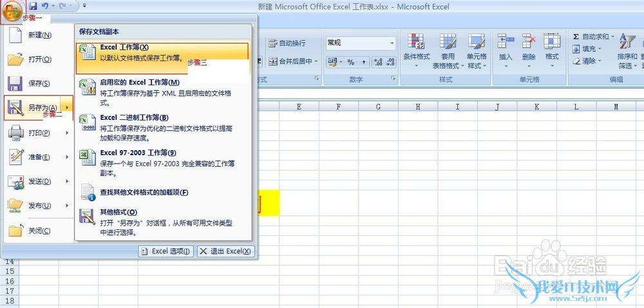Choose 启用宏的 Excel 工作簿(M) option
The height and width of the screenshot is (308, 644).
162,93
